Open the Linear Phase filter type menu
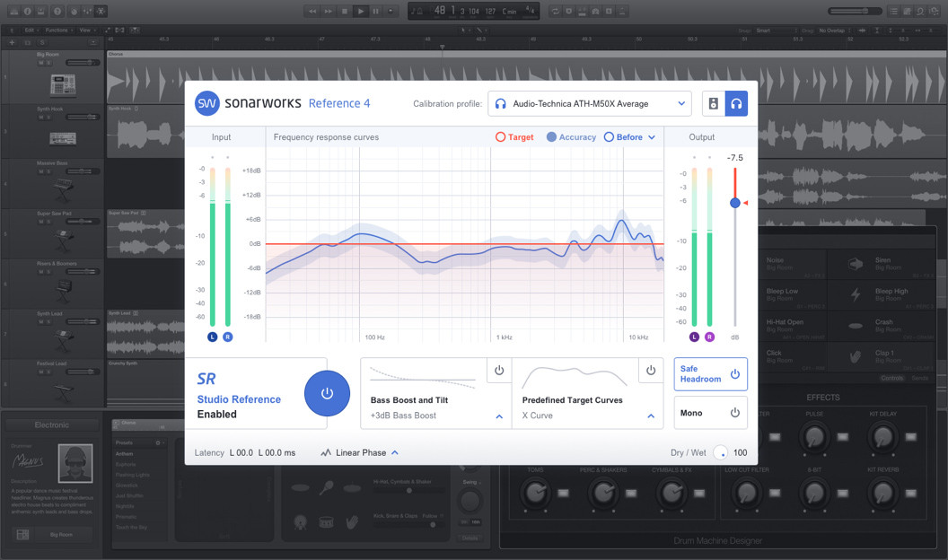This screenshot has height=560, width=948. coord(360,452)
